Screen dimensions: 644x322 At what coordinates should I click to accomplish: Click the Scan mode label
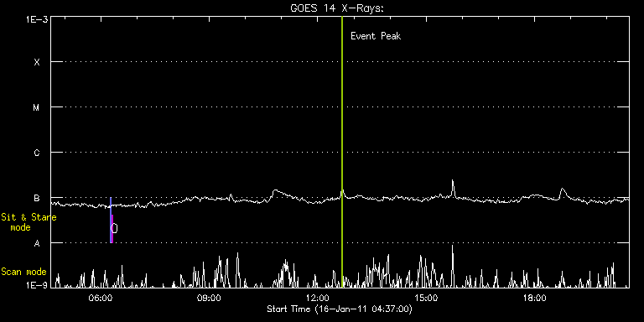pos(23,272)
